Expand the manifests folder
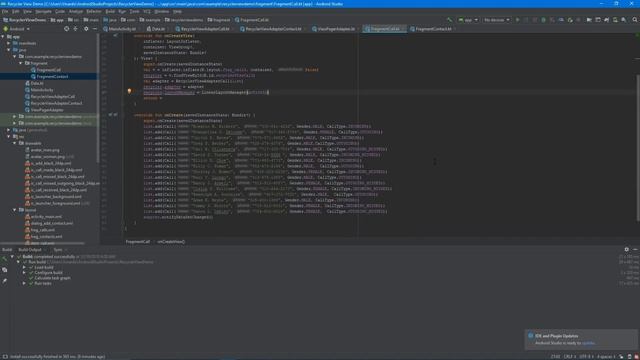The image size is (640, 360). (x=9, y=43)
